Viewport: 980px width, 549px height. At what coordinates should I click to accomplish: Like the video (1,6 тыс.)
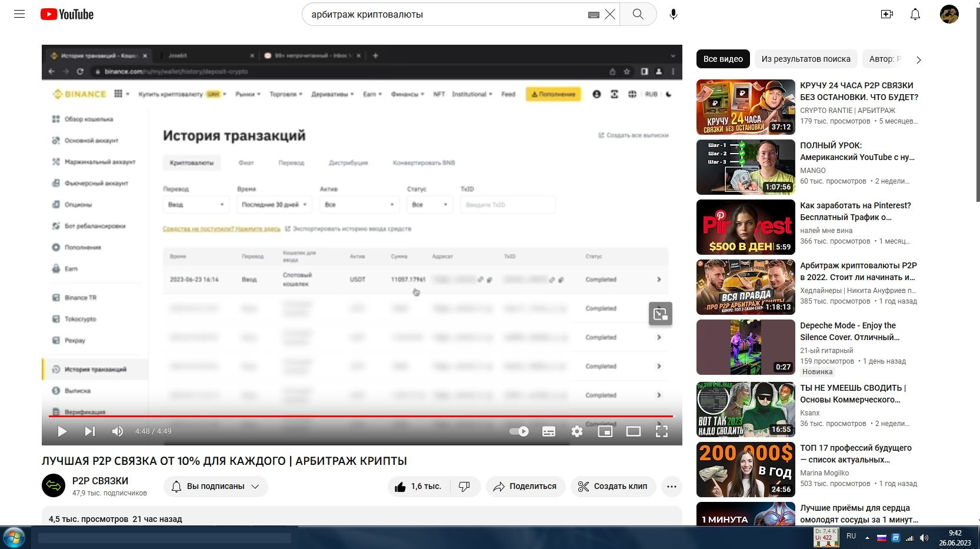[x=419, y=487]
